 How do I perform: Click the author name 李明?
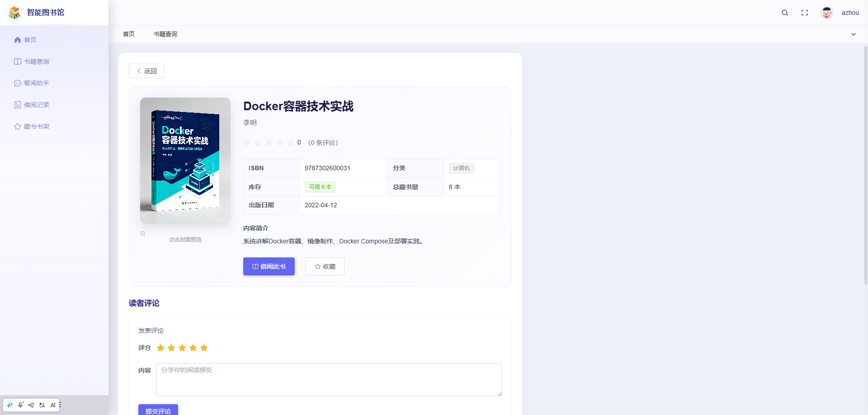click(250, 122)
